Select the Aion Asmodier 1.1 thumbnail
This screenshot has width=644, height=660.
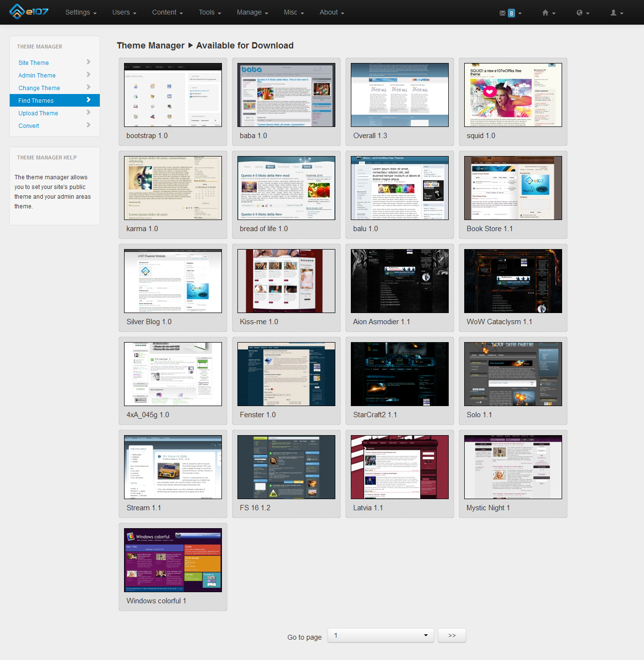[400, 281]
